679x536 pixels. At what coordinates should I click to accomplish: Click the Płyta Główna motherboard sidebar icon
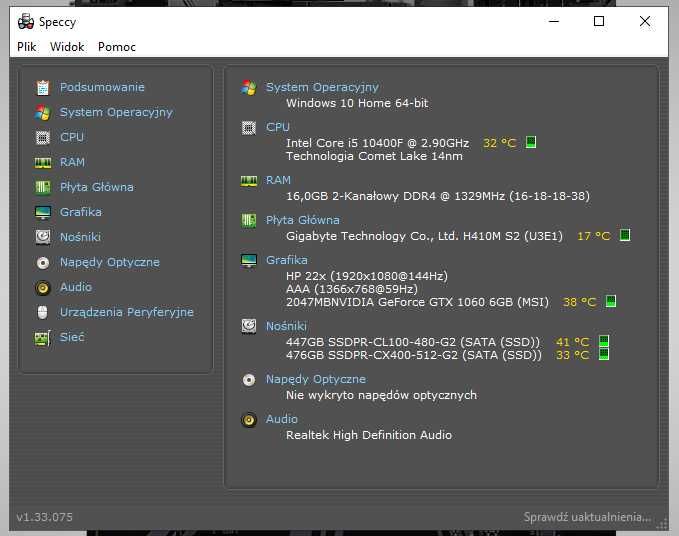42,187
